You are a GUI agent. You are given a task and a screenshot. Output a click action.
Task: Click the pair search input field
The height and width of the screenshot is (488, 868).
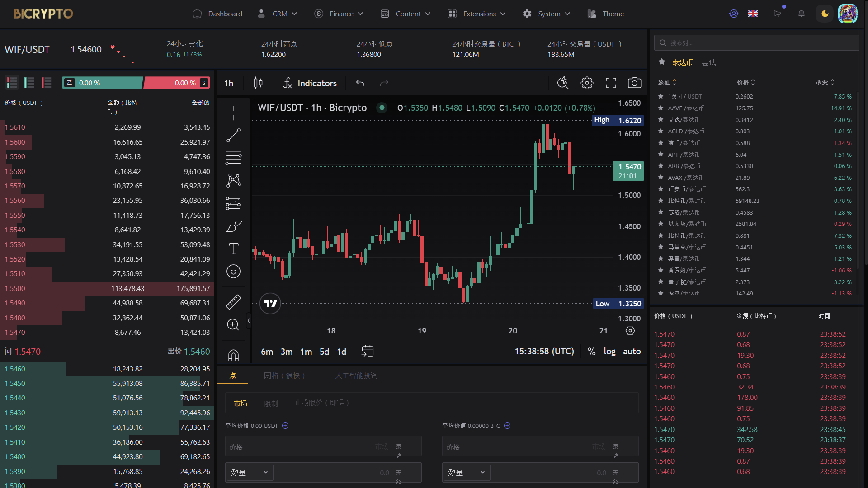pos(756,43)
